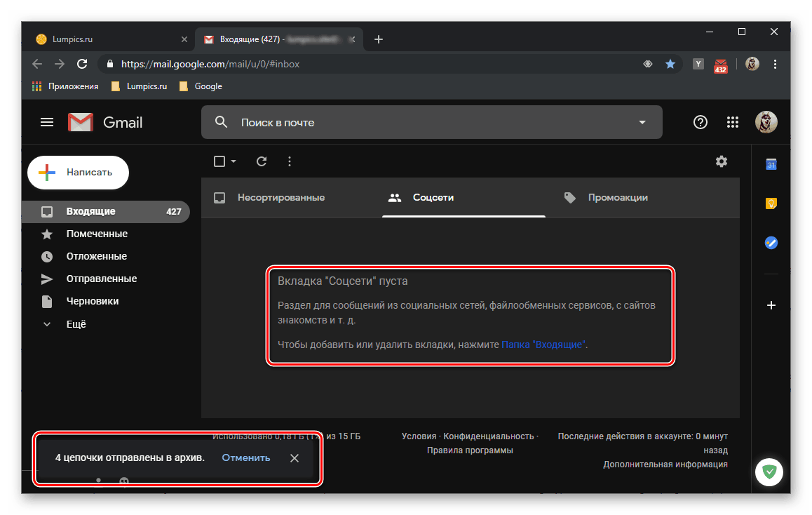
Task: Click the Y extension icon
Action: coord(698,64)
